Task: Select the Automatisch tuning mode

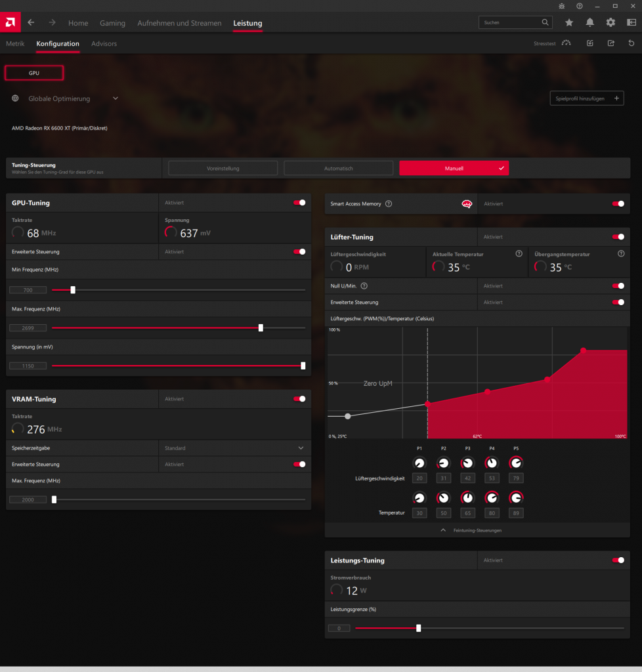Action: point(338,168)
